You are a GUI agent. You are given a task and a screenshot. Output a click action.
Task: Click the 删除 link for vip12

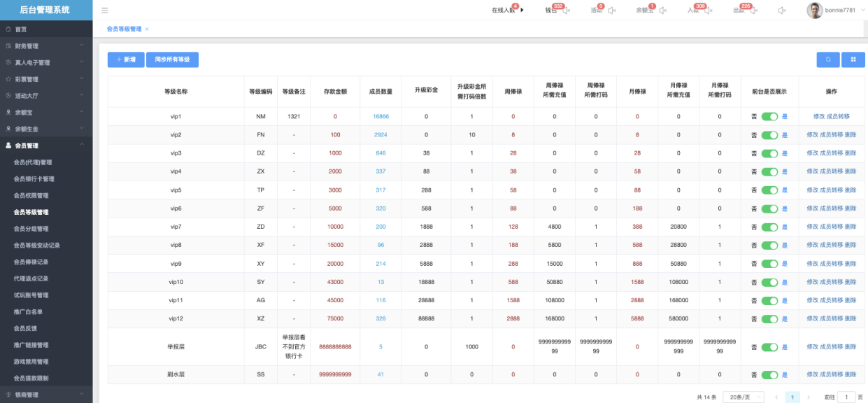click(851, 318)
